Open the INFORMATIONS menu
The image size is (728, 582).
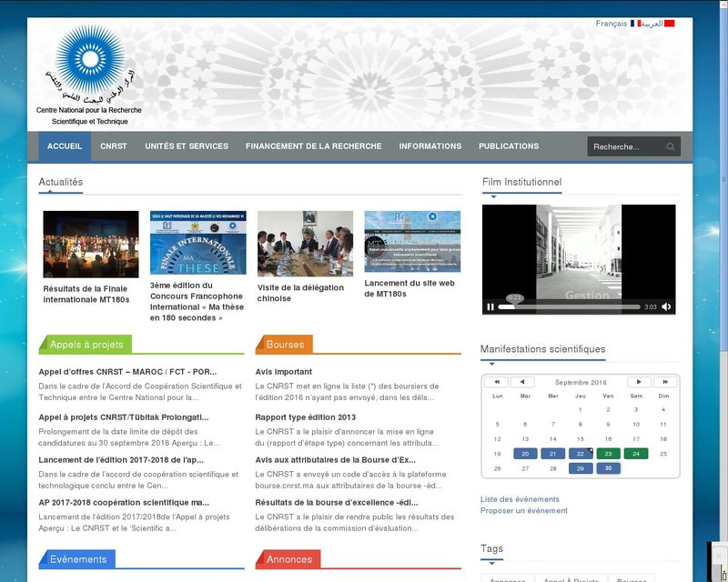(430, 146)
